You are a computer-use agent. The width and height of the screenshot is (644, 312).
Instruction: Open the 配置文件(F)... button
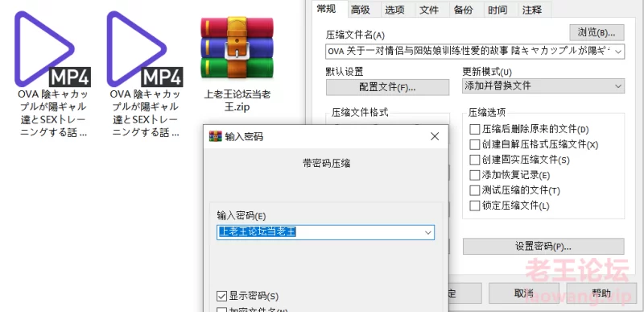pyautogui.click(x=388, y=87)
